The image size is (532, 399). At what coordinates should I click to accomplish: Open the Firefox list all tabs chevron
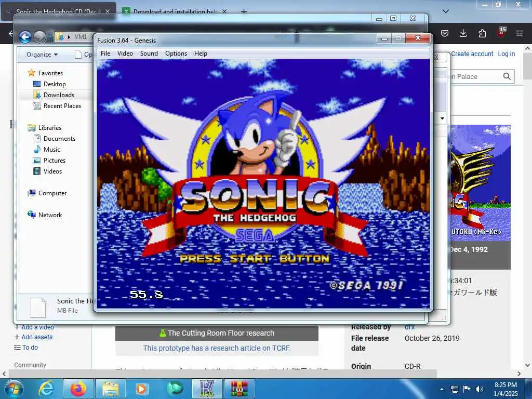point(446,11)
